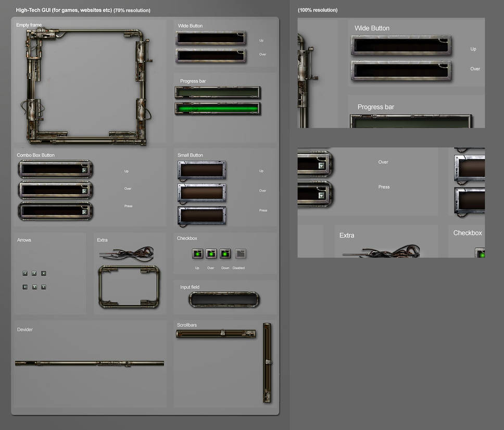Image resolution: width=504 pixels, height=430 pixels.
Task: Select the tangled wires graphic under Extra
Action: 127,254
